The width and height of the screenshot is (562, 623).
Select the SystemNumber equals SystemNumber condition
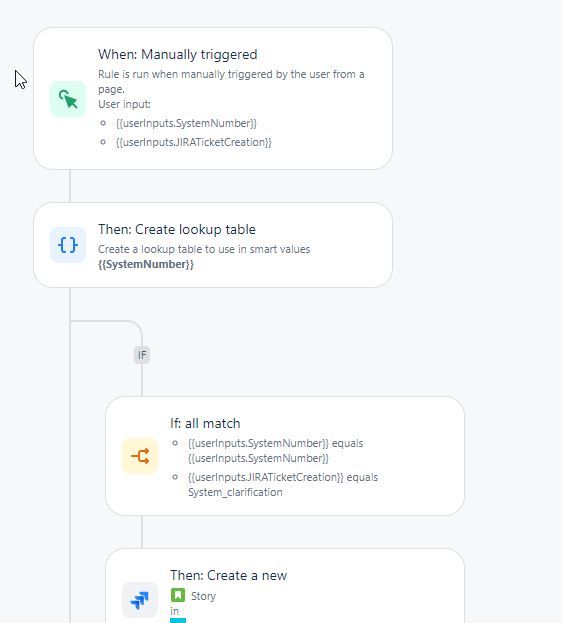(275, 451)
